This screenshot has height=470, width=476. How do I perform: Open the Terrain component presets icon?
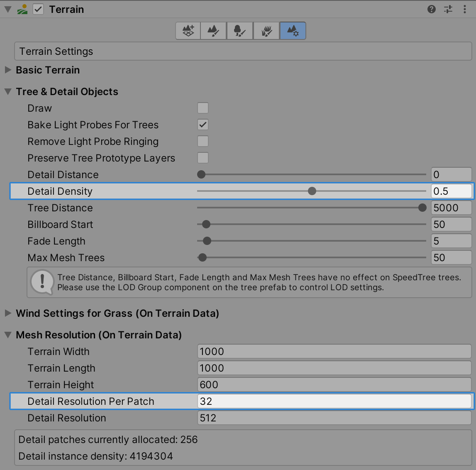pos(448,9)
